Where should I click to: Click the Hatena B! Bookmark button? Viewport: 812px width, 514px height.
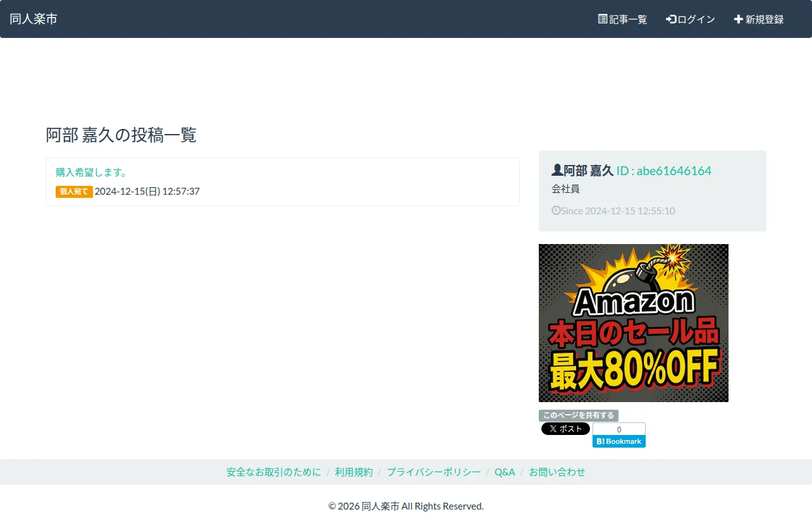pos(619,441)
